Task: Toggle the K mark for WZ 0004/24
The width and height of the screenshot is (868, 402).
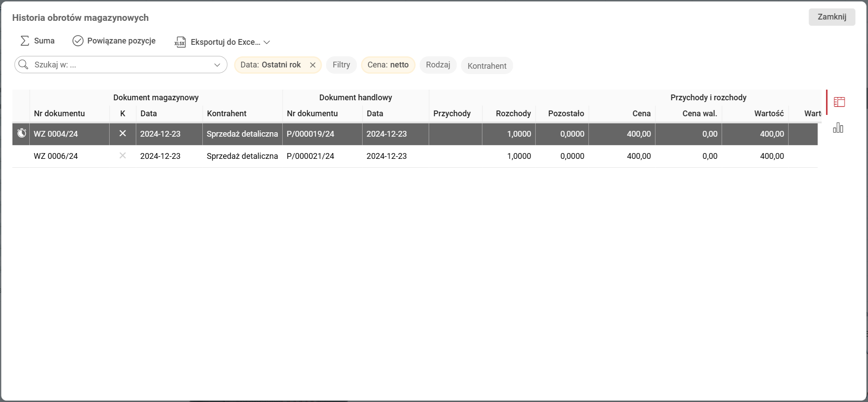Action: click(123, 134)
